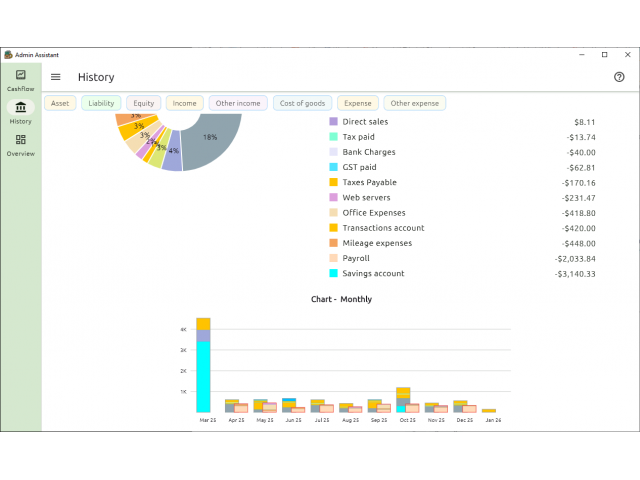Toggle the Cost of goods filter
The width and height of the screenshot is (640, 480).
[302, 103]
